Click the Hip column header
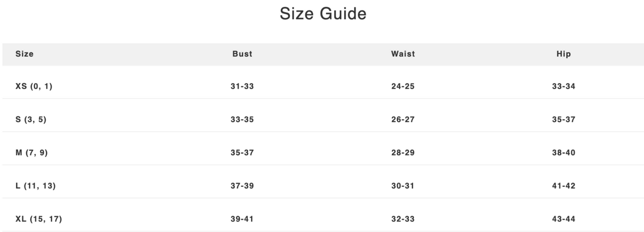 (x=563, y=54)
